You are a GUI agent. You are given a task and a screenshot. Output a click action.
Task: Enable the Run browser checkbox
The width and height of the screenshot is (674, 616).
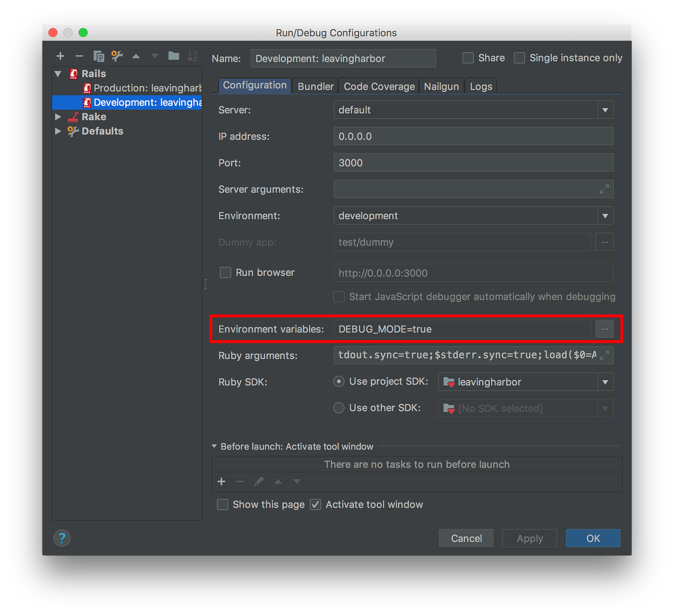click(x=225, y=272)
